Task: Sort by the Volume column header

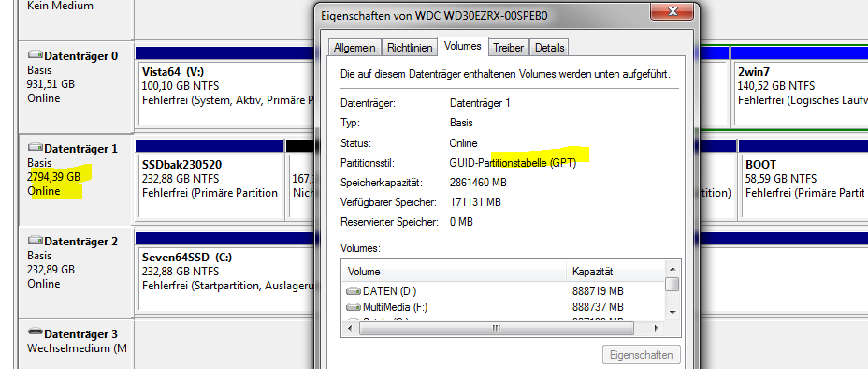Action: pos(454,272)
